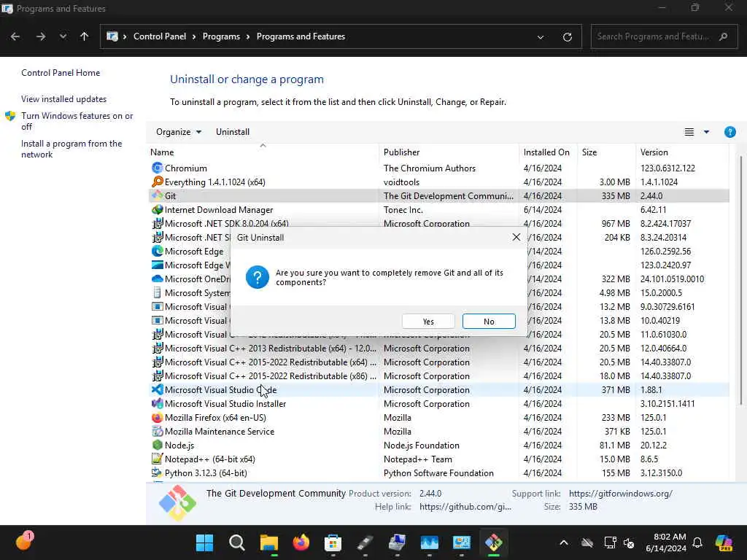Click the Chromium program icon
Viewport: 747px width, 560px height.
pyautogui.click(x=158, y=168)
